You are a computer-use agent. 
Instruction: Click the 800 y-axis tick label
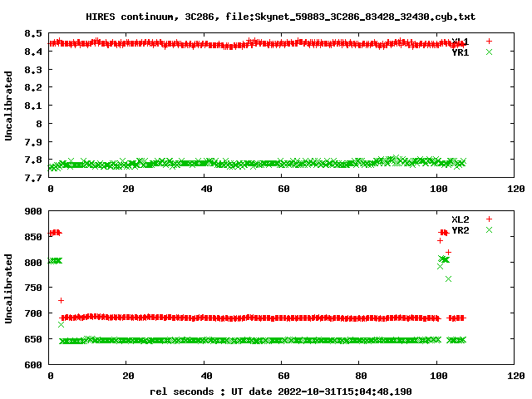(x=33, y=263)
